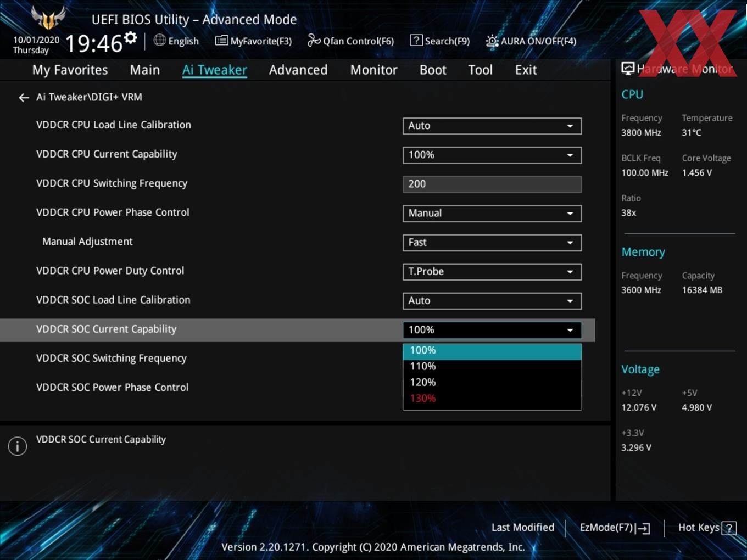Click the +3.3V 3.296 V reading
The height and width of the screenshot is (560, 747).
pyautogui.click(x=636, y=448)
